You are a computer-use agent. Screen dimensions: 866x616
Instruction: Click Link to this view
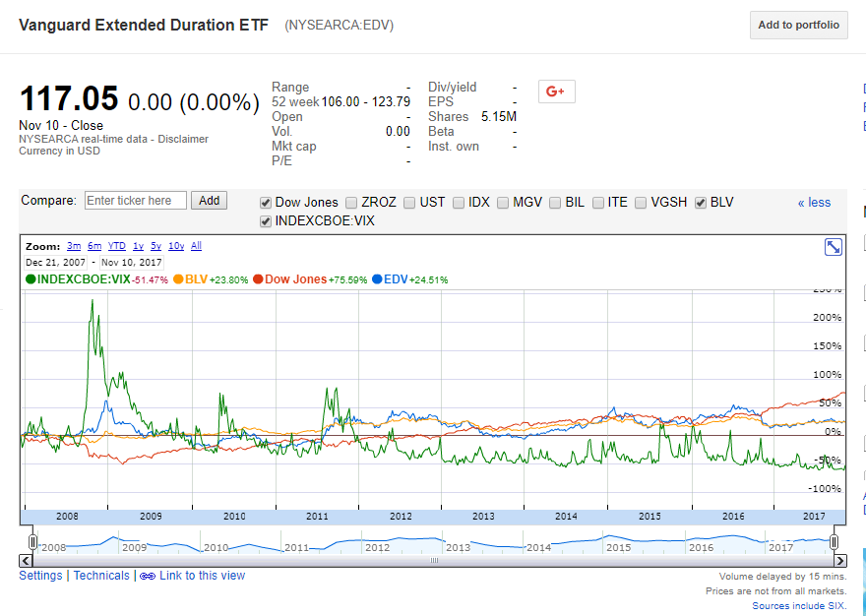202,576
